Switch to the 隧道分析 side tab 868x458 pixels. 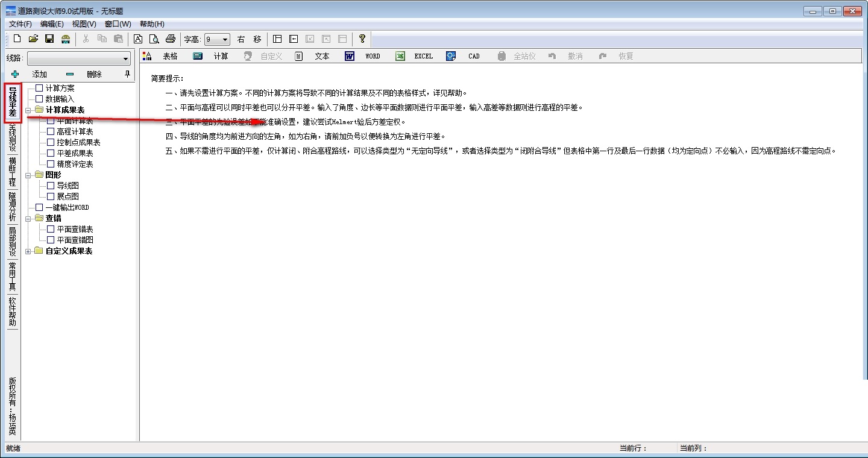(13, 207)
